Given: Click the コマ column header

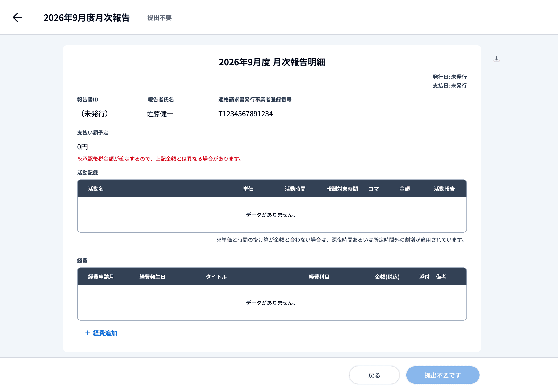Looking at the screenshot, I should (374, 189).
